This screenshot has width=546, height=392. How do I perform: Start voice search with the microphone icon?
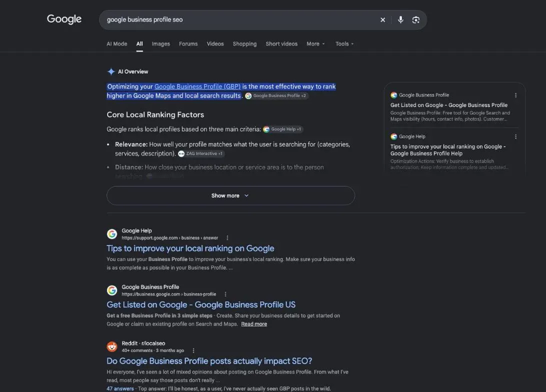click(x=400, y=20)
